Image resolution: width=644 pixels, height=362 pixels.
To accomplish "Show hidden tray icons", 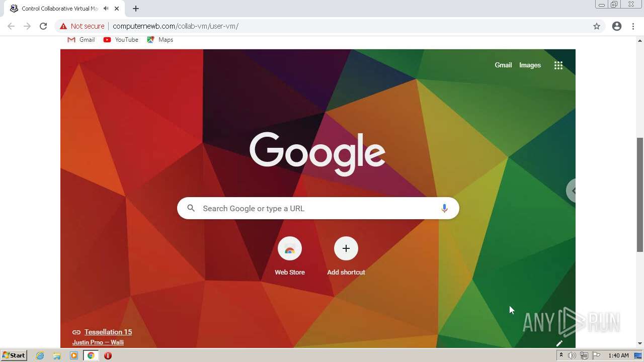I will pos(561,355).
